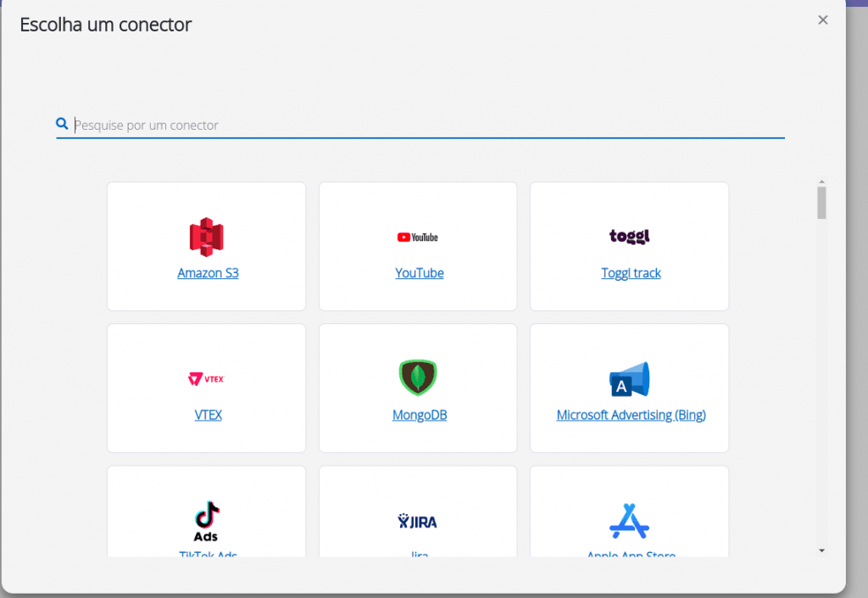This screenshot has height=598, width=868.
Task: Choose the Toggl track logo
Action: (x=629, y=236)
